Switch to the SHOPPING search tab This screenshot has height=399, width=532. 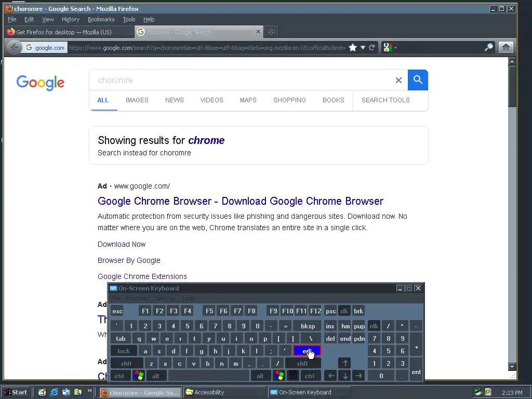[289, 100]
